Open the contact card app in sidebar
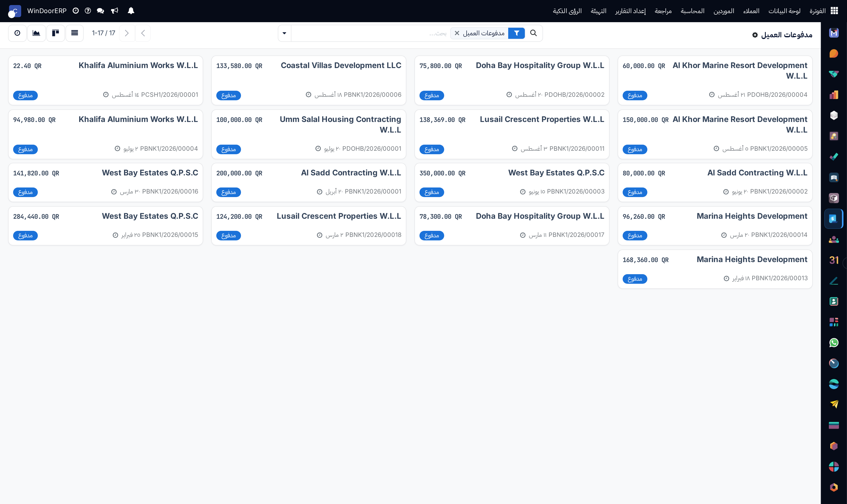This screenshot has height=504, width=847. coord(833,301)
